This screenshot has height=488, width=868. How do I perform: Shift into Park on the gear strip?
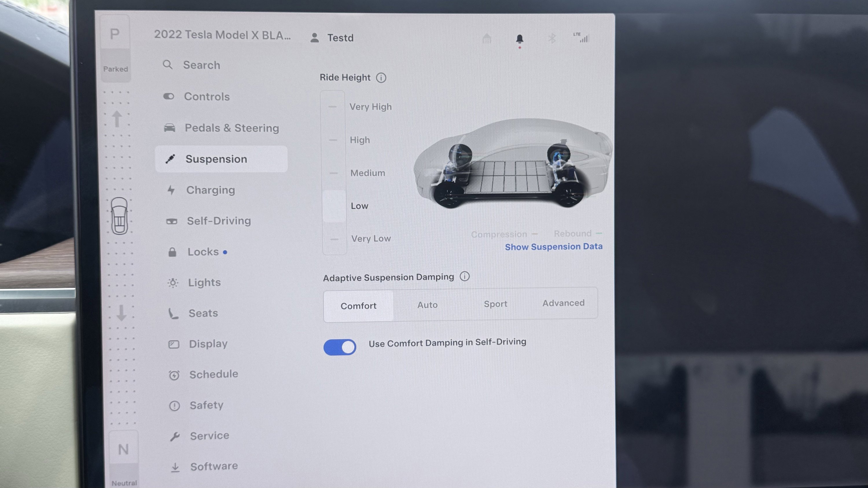coord(115,34)
